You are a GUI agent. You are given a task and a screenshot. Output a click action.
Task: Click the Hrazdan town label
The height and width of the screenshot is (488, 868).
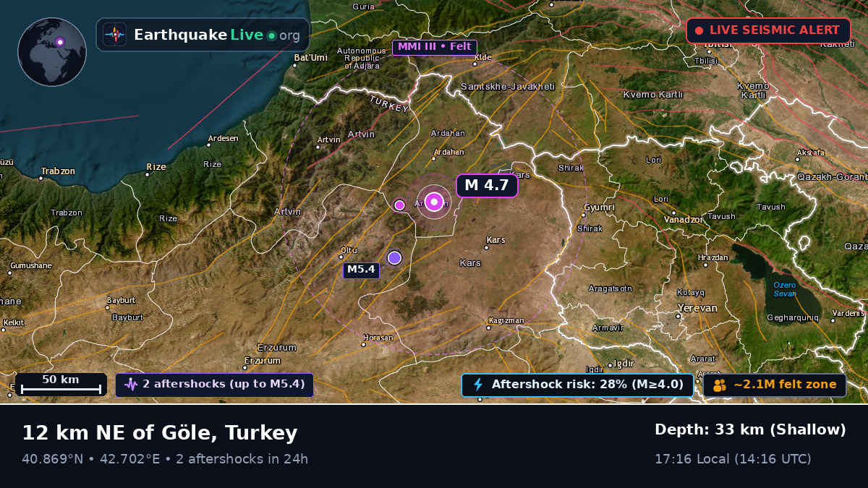[x=713, y=257]
